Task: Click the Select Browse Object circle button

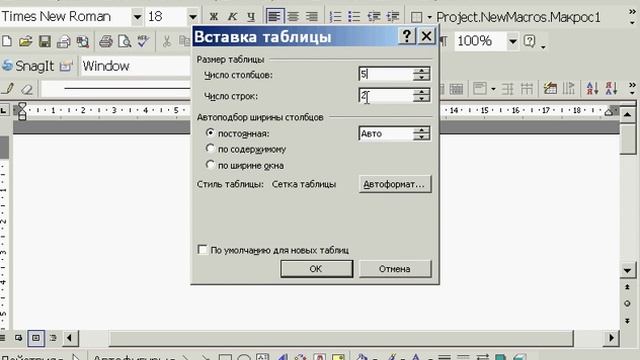Action: click(627, 304)
